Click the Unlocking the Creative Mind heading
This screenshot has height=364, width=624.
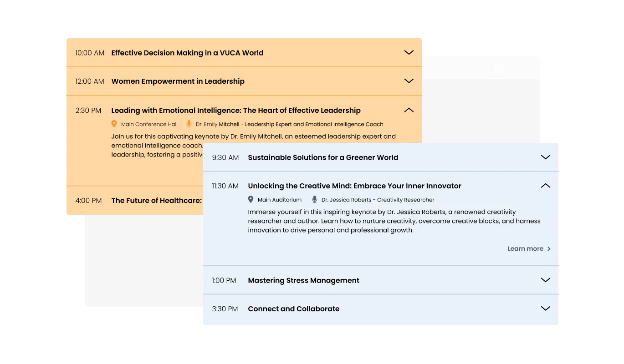click(354, 186)
